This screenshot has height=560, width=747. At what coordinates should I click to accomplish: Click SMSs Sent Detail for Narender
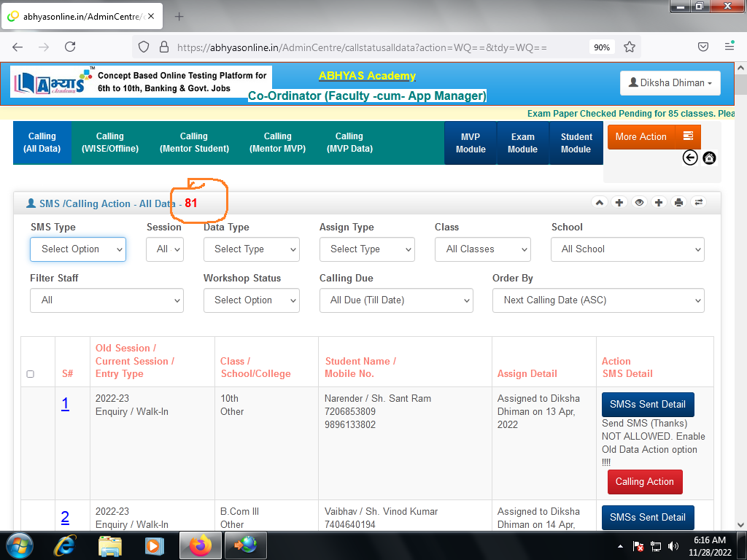648,404
